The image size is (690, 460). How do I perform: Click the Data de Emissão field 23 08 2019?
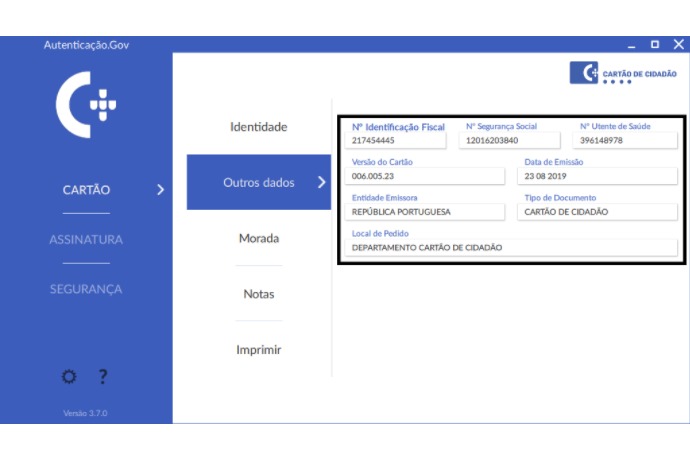(x=598, y=176)
